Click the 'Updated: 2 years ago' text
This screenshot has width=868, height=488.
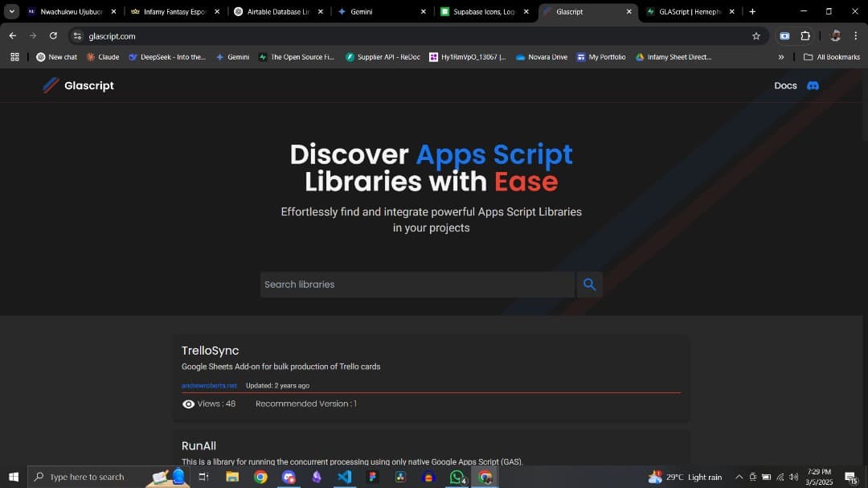pos(277,386)
